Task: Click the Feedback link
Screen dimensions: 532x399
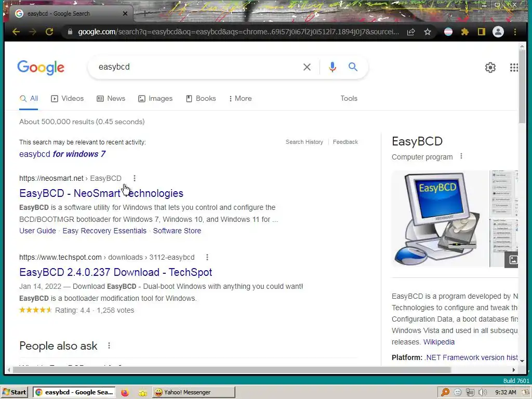Action: pyautogui.click(x=345, y=142)
